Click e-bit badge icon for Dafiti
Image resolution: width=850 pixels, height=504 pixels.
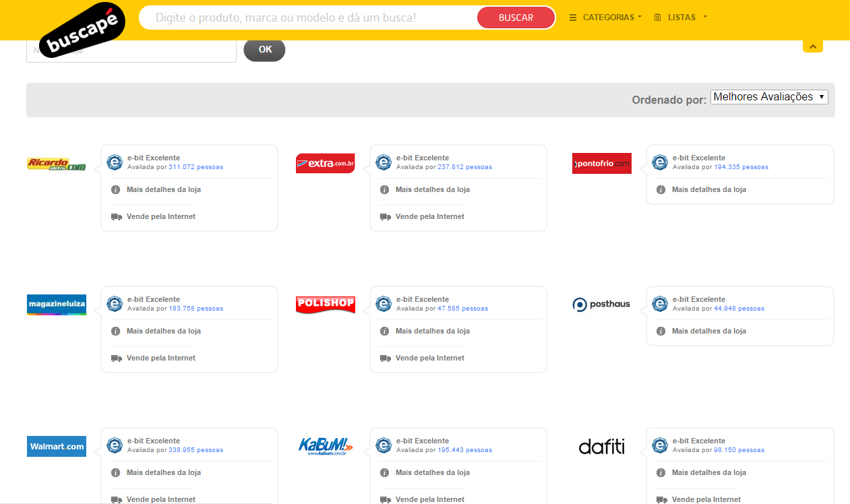pos(660,445)
